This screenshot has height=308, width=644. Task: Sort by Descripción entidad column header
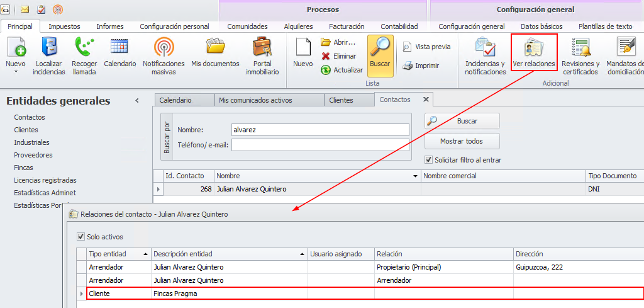pyautogui.click(x=230, y=254)
